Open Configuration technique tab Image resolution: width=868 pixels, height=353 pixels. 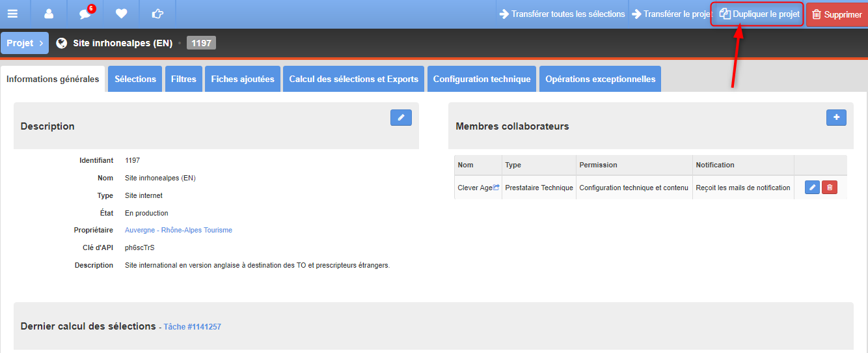coord(481,79)
